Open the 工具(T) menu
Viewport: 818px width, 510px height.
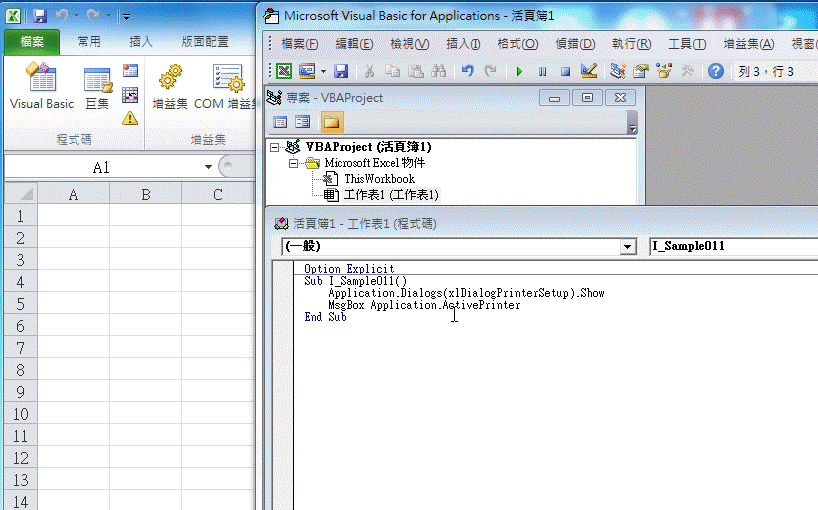(x=687, y=44)
